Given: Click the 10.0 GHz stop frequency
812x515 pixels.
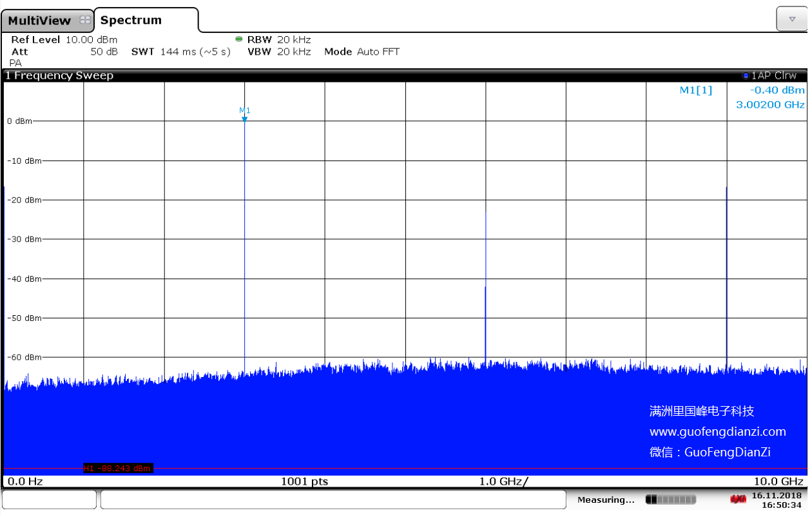Looking at the screenshot, I should tap(778, 481).
